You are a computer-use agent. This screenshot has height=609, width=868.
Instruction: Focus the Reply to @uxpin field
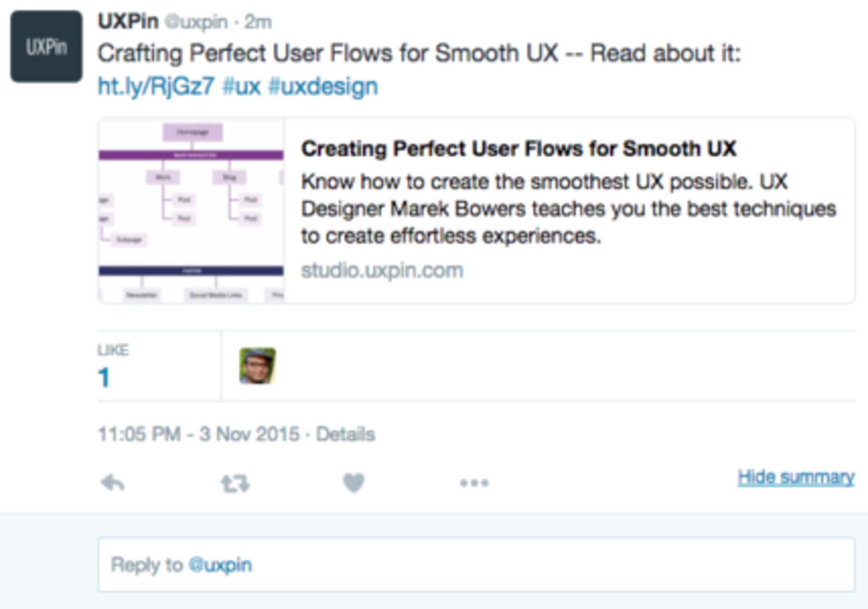476,564
